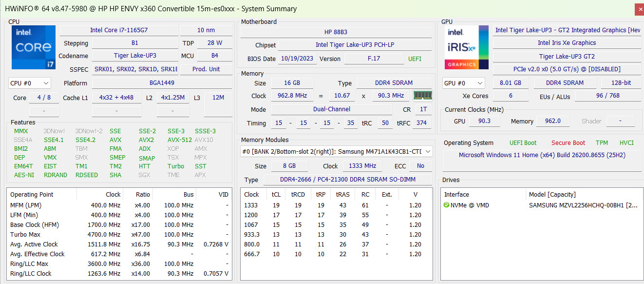The height and width of the screenshot is (284, 644).
Task: Click the Intel Core i7-1165G7 processor name field
Action: [119, 30]
